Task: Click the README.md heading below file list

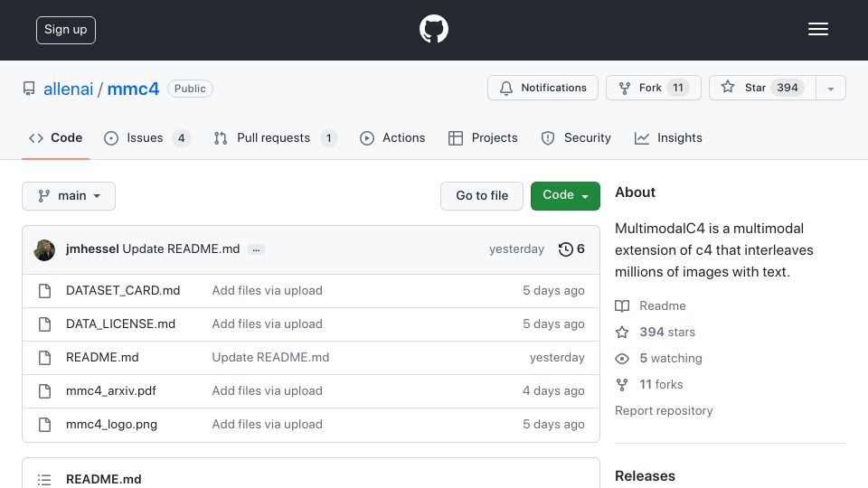Action: 103,479
